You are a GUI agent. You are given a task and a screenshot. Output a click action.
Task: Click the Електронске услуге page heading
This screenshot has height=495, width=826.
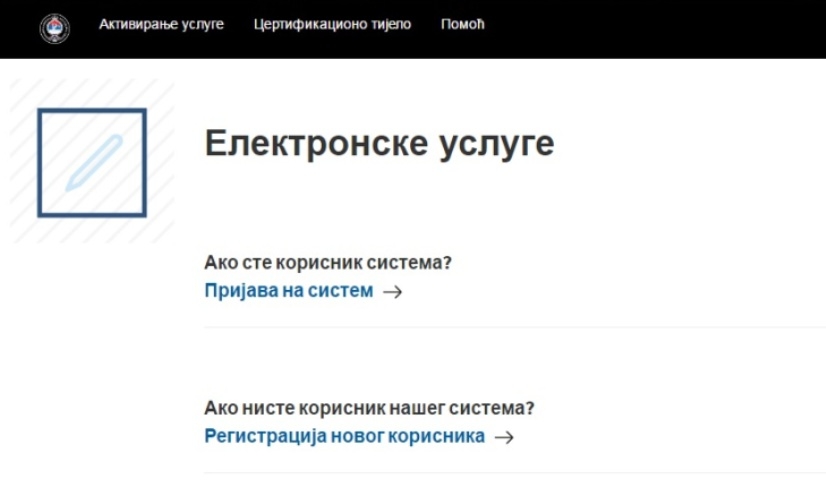click(379, 143)
